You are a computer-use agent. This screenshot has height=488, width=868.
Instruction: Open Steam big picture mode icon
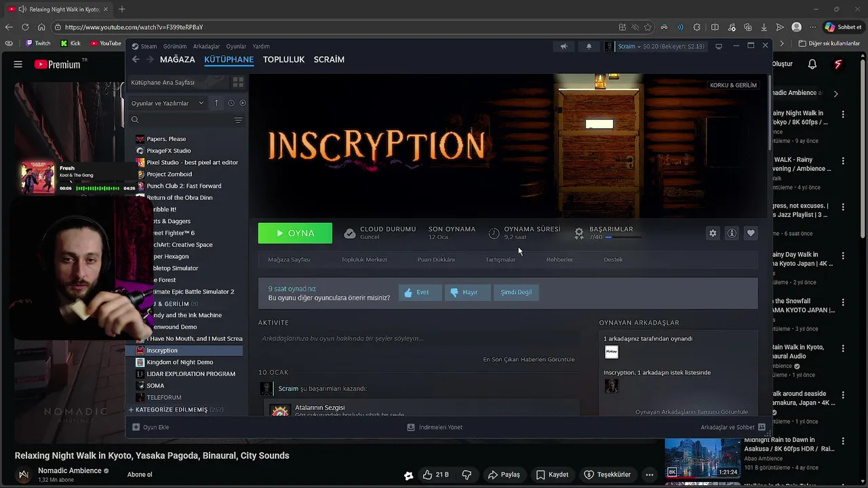pos(719,46)
